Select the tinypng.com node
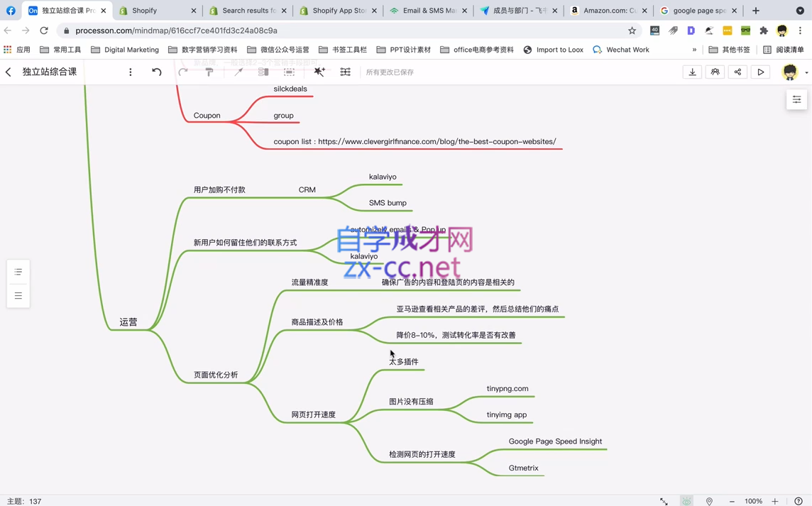812x506 pixels. coord(507,388)
